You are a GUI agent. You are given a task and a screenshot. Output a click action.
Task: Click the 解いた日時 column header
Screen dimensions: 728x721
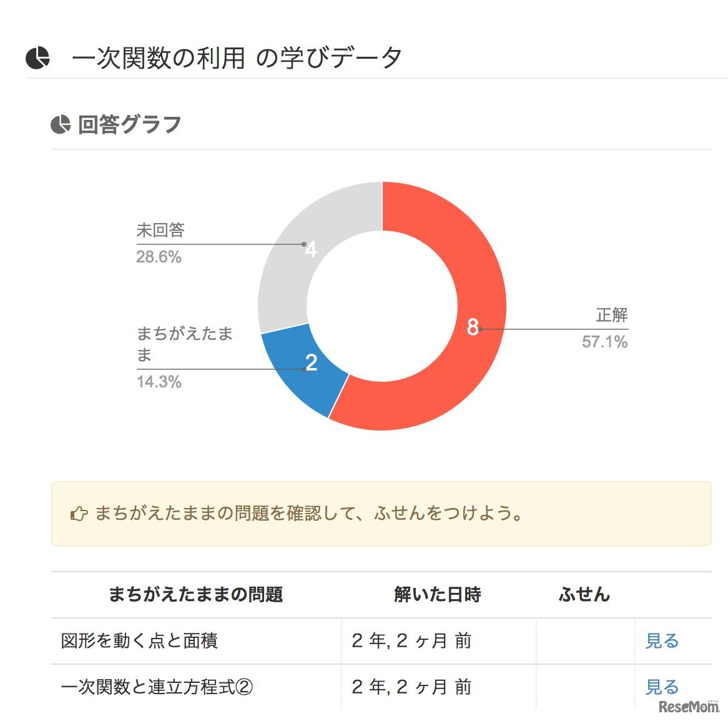point(438,594)
